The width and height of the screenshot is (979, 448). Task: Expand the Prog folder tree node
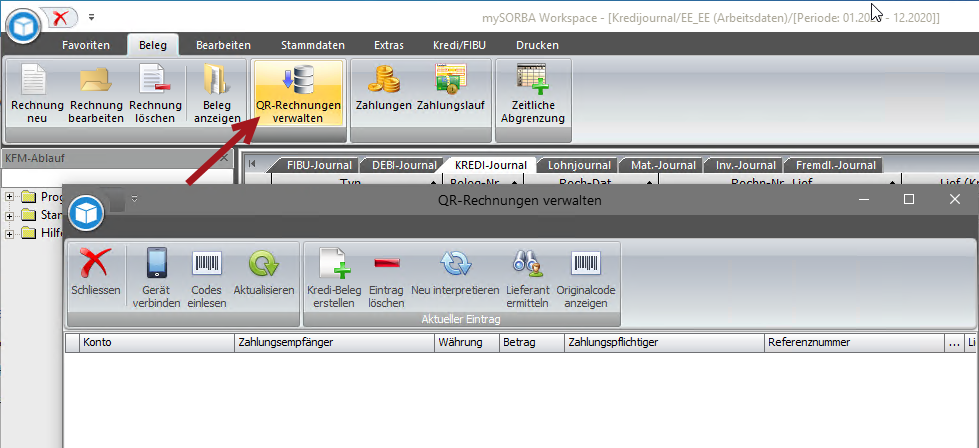(x=9, y=197)
